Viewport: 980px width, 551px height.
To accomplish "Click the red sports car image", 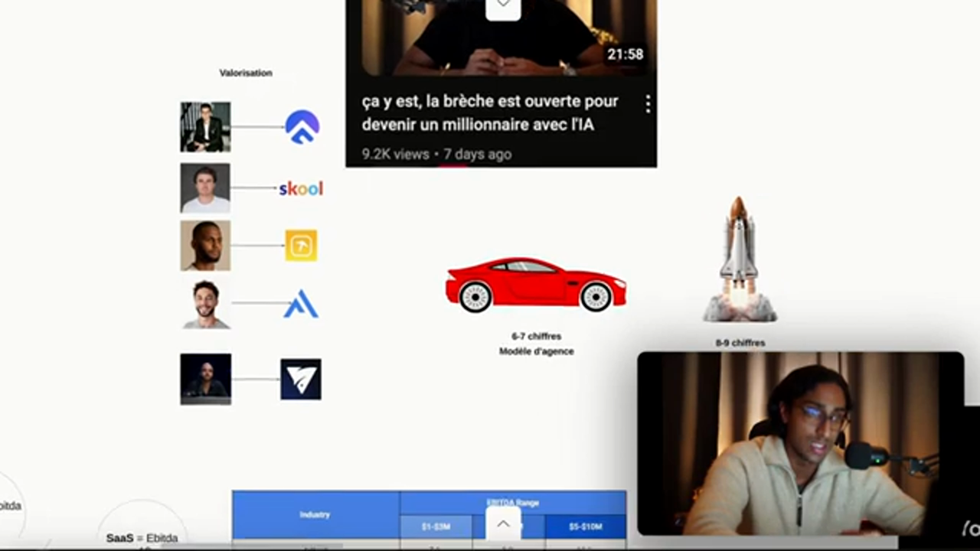I will coord(536,285).
